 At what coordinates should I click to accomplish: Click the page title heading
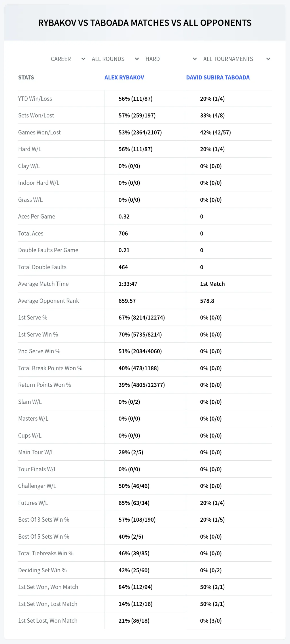(145, 23)
